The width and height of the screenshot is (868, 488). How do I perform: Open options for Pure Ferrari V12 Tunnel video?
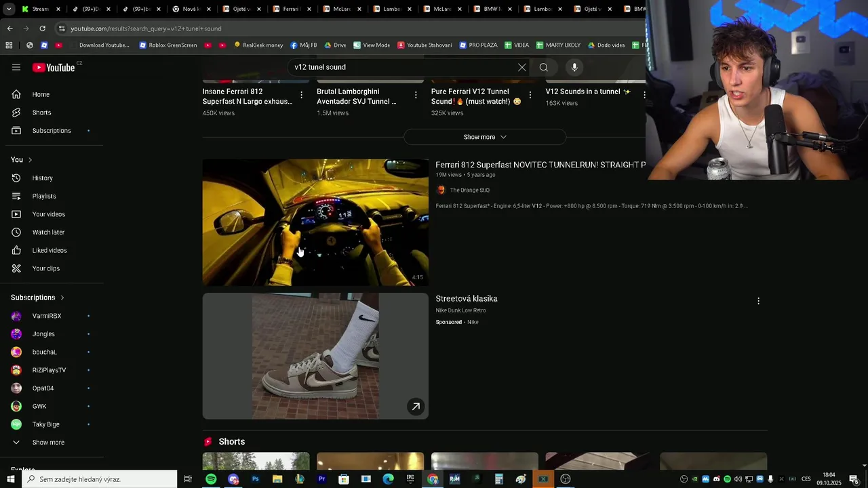[x=530, y=95]
